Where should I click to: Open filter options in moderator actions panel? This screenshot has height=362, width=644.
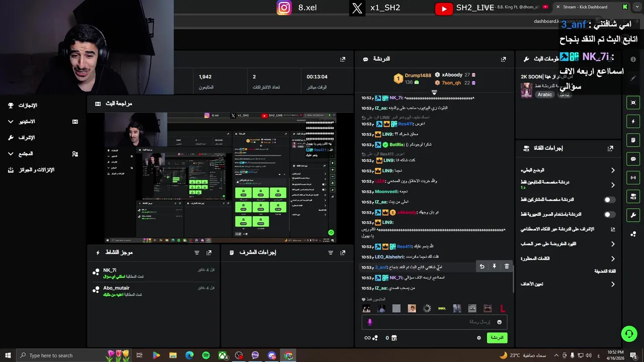[x=331, y=253]
